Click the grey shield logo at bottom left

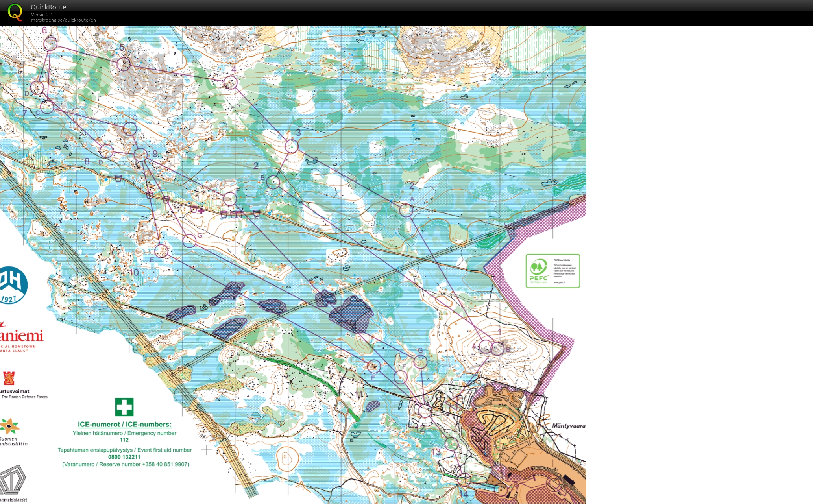click(x=13, y=480)
